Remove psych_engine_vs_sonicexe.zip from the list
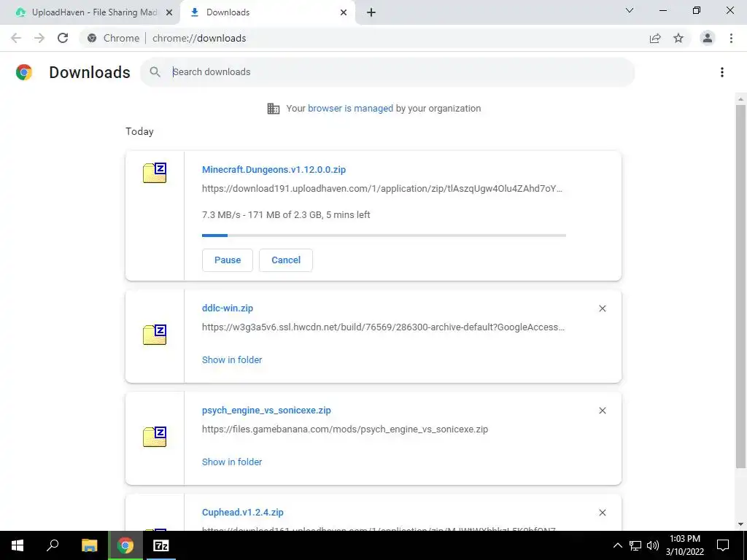The height and width of the screenshot is (560, 747). tap(602, 411)
